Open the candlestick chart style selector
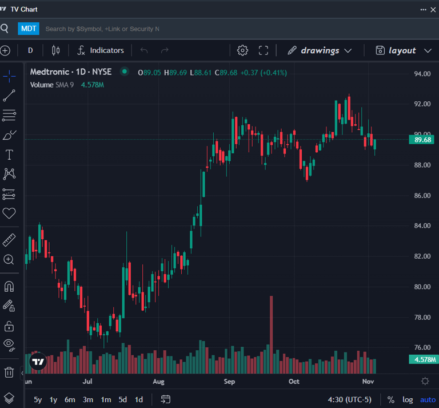 point(56,50)
